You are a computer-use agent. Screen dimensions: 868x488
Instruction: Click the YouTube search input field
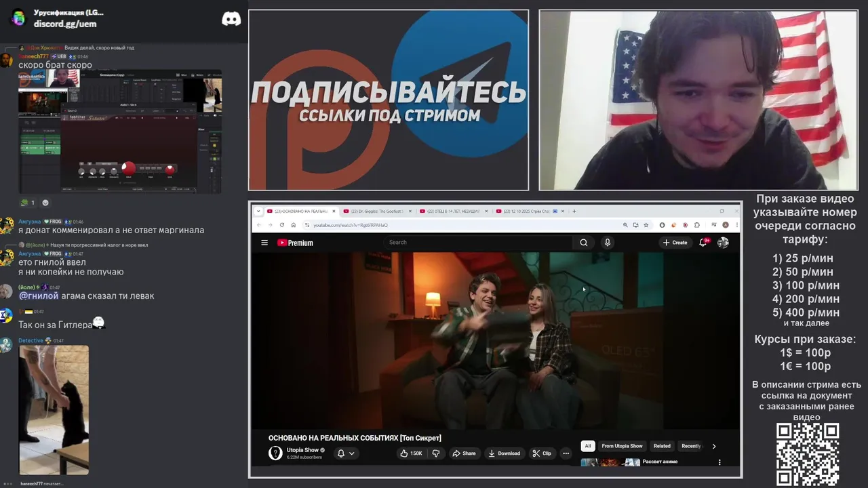coord(478,243)
